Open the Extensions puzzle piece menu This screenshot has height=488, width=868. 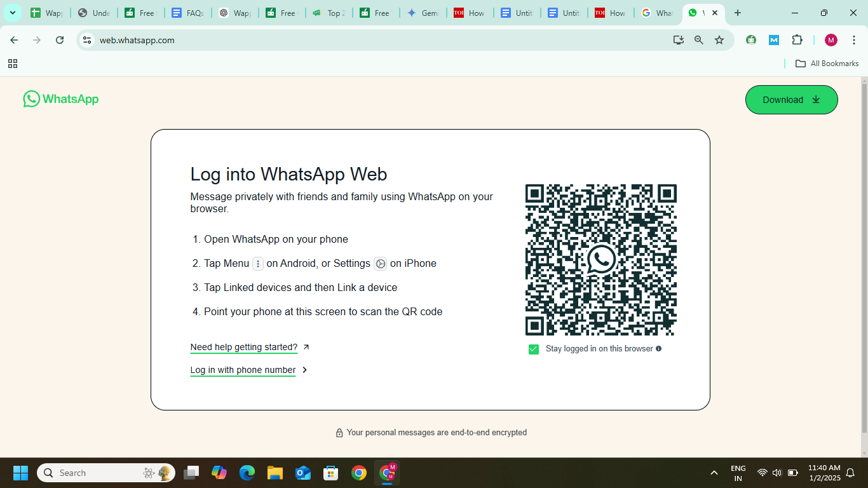point(797,40)
